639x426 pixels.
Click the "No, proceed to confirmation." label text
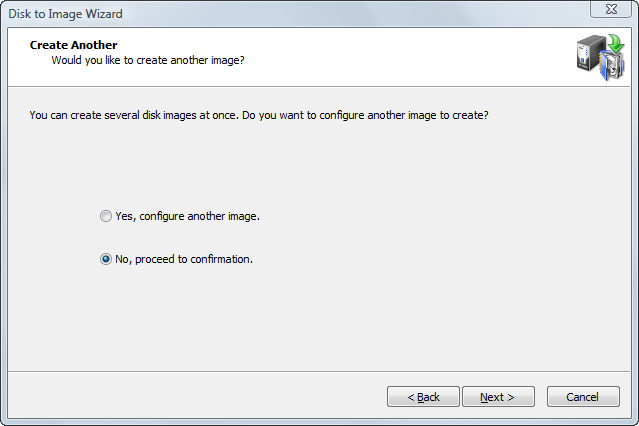(184, 259)
